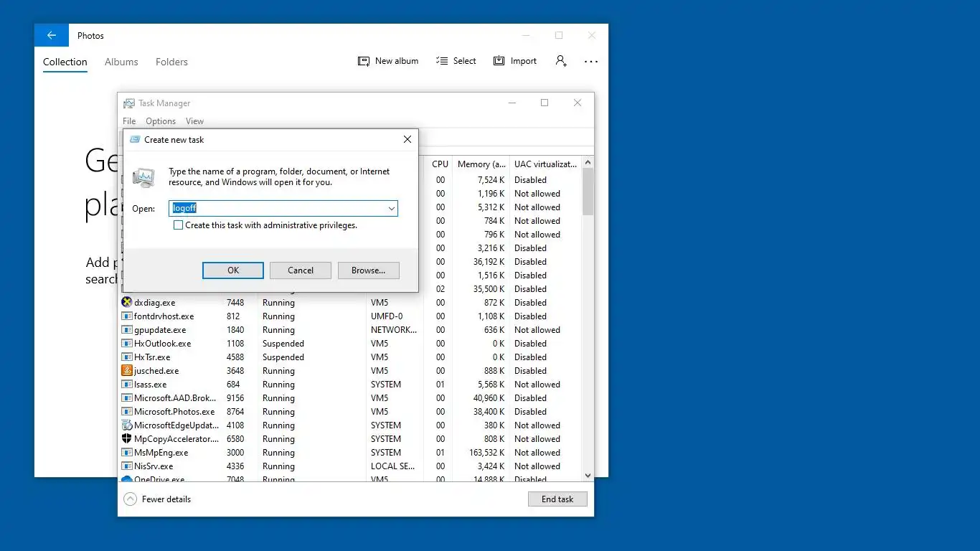Switch to Collection tab in Photos

coord(65,62)
